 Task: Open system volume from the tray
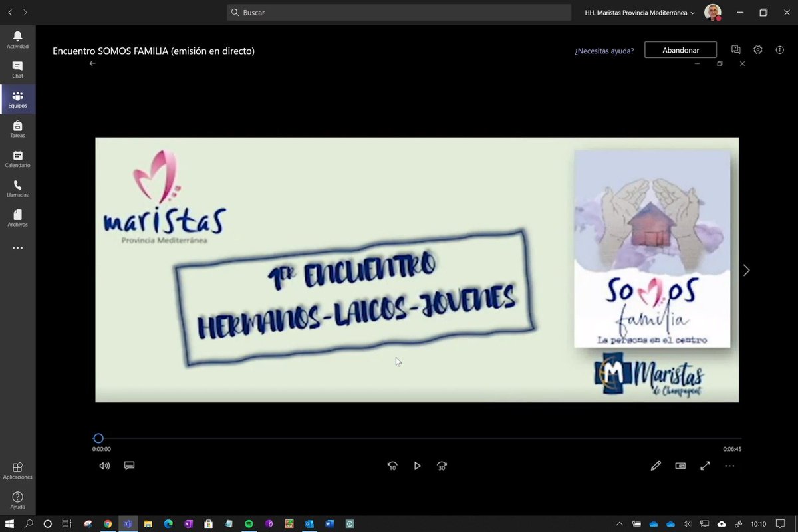tap(688, 523)
